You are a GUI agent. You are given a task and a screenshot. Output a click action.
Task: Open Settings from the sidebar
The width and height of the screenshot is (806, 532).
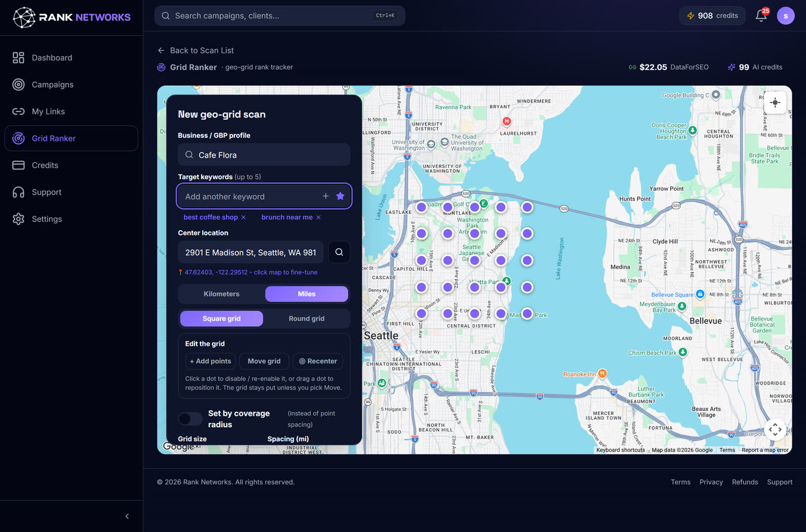71,219
